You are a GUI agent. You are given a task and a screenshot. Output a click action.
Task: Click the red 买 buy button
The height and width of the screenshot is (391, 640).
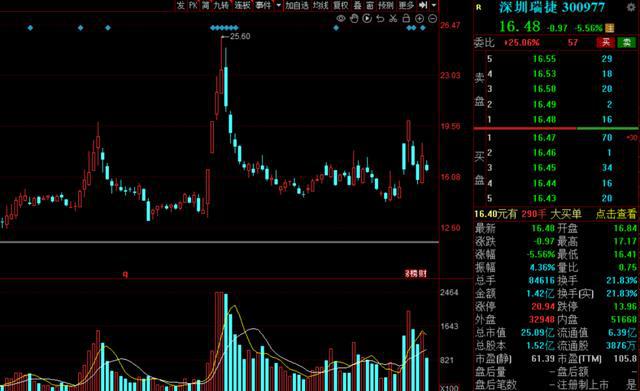tap(606, 42)
